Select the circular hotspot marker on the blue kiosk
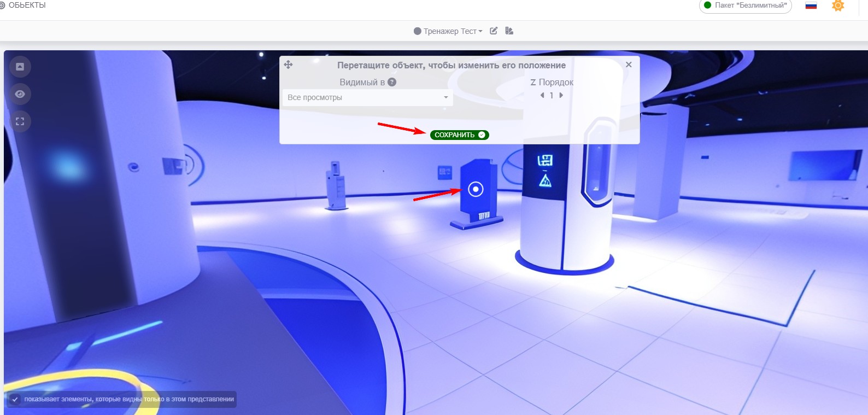This screenshot has width=868, height=415. pyautogui.click(x=476, y=190)
